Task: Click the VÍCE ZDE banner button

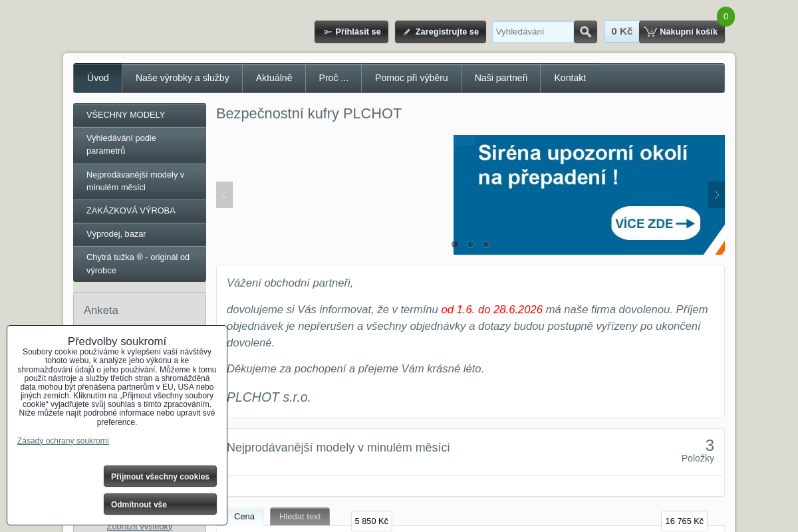Action: 656,223
